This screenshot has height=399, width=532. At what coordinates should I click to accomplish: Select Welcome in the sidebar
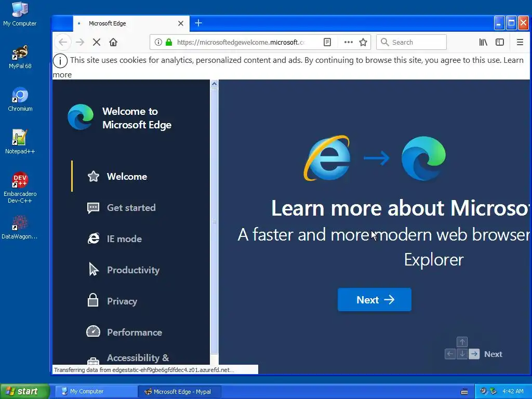[x=127, y=177]
